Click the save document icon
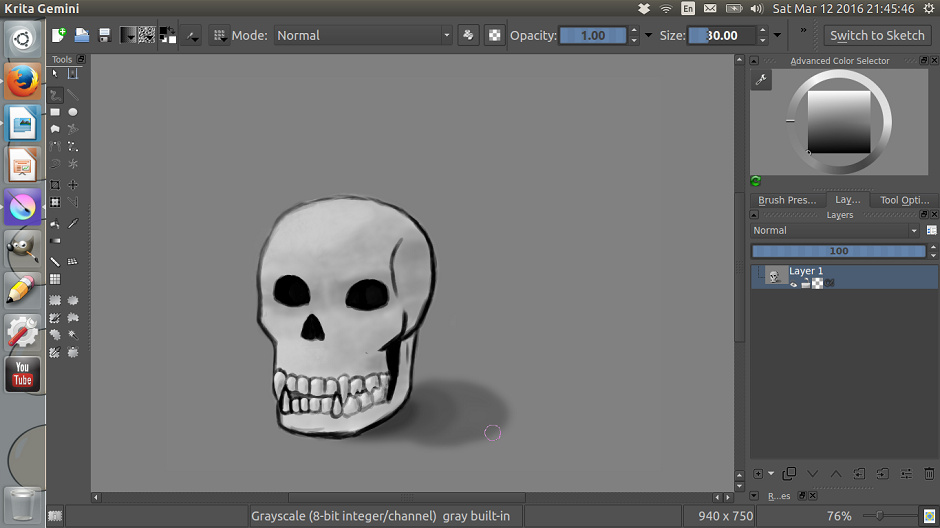 pos(104,35)
